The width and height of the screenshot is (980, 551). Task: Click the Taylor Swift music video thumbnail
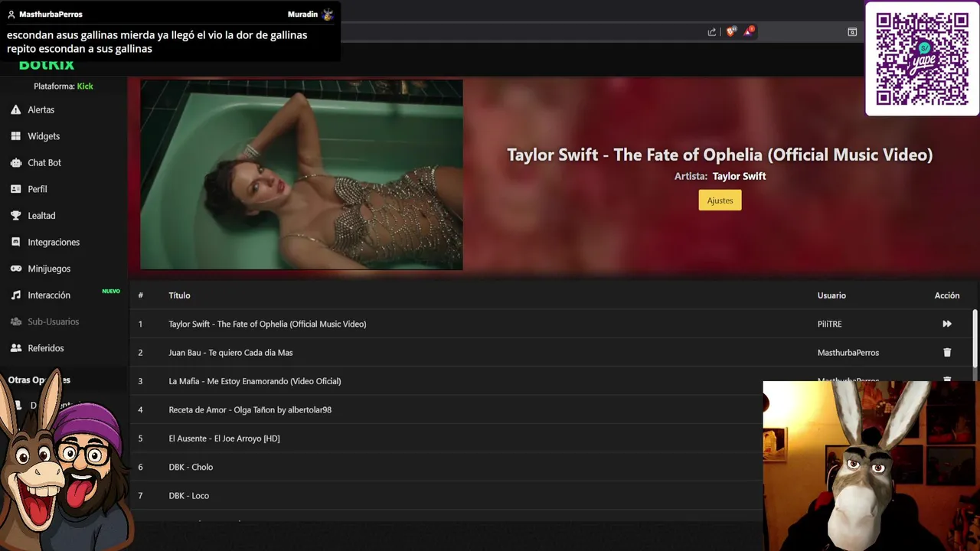pyautogui.click(x=302, y=174)
